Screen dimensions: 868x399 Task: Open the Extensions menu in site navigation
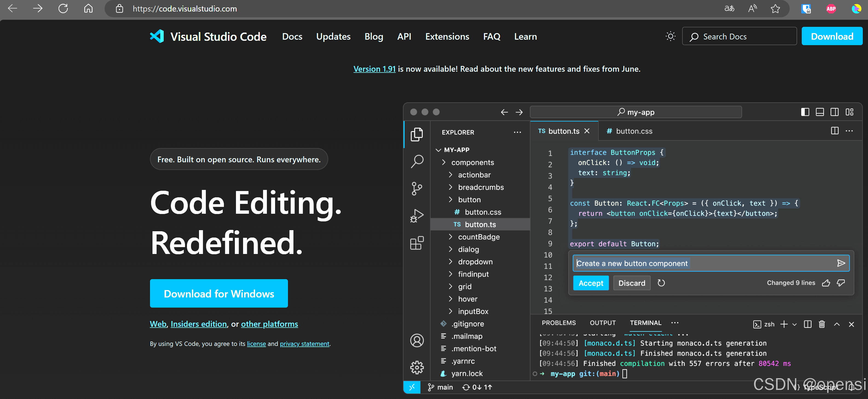pos(447,36)
